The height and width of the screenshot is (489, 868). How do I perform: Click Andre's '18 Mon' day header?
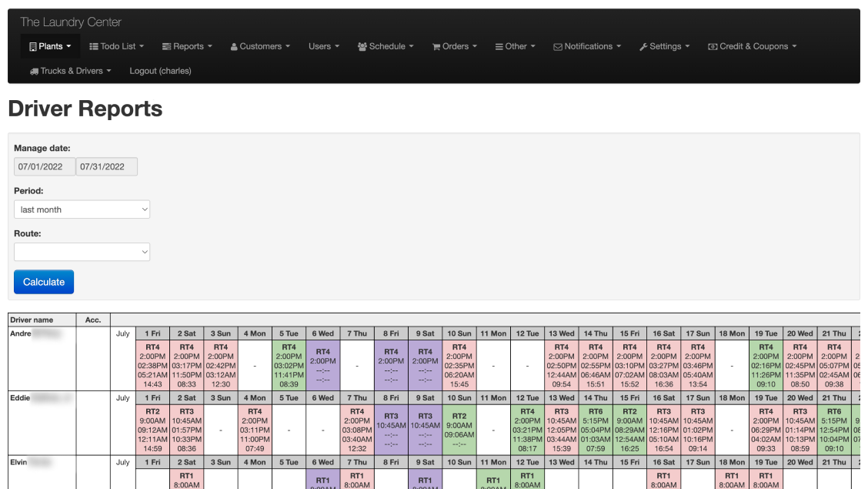(x=732, y=333)
